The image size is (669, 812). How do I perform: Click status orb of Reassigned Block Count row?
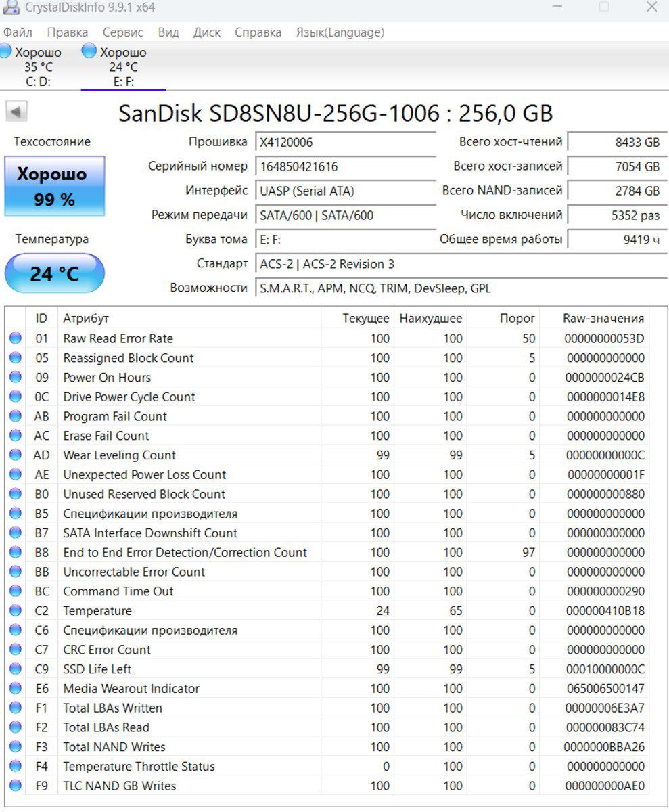click(x=16, y=358)
